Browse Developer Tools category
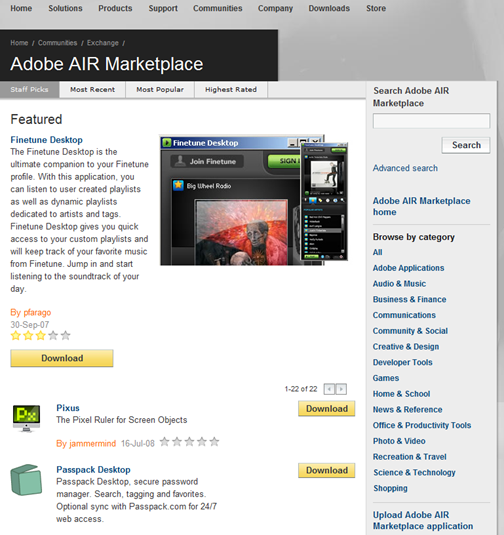504x535 pixels. (x=403, y=362)
